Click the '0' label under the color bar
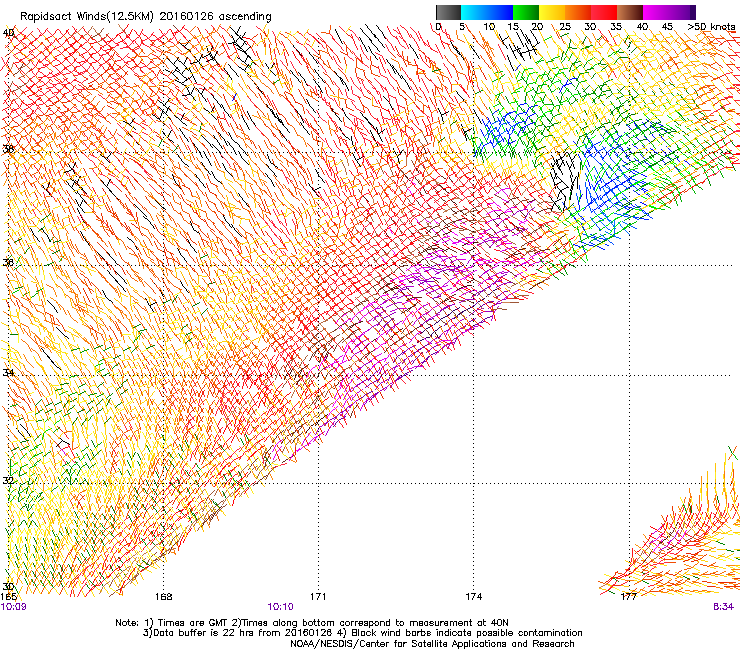740x650 pixels. [438, 26]
